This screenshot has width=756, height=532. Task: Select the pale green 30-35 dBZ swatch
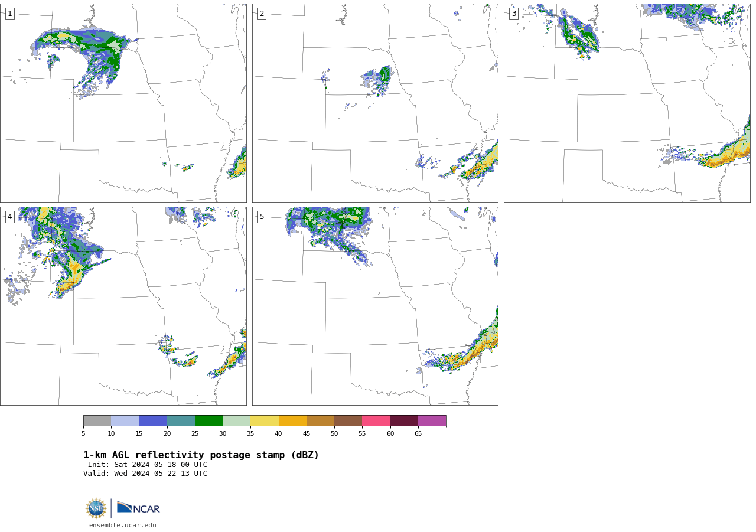click(237, 420)
